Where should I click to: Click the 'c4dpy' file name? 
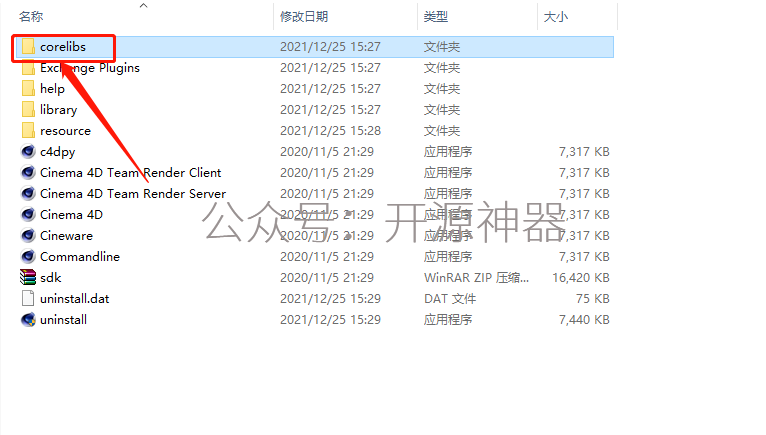(x=58, y=152)
